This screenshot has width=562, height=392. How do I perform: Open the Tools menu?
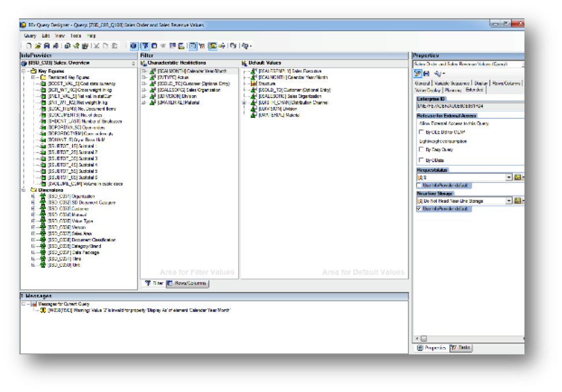click(76, 36)
